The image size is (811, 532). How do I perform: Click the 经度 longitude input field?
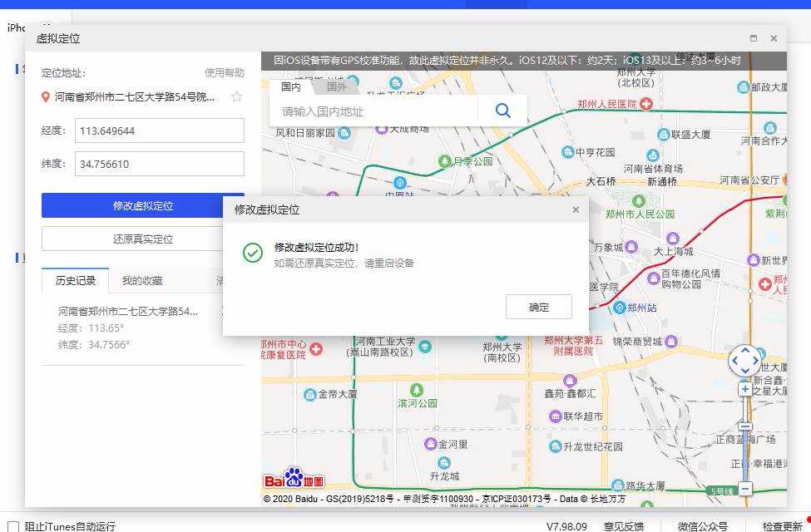pyautogui.click(x=160, y=131)
